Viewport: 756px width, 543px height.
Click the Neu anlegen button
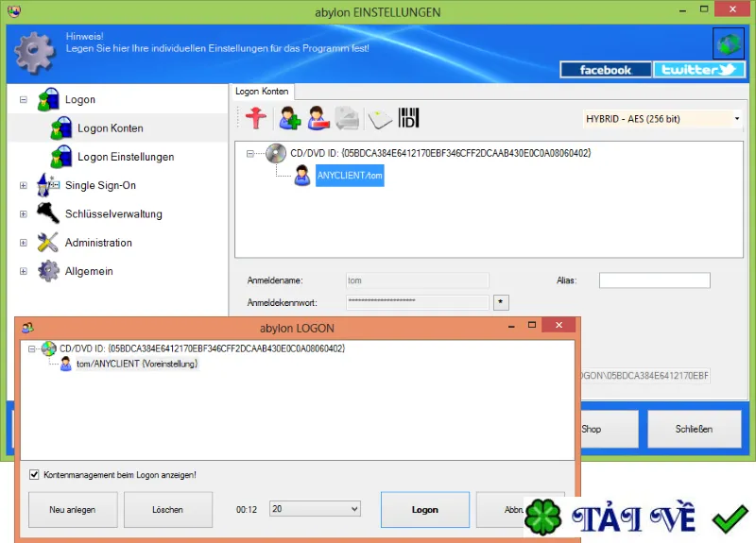click(73, 509)
